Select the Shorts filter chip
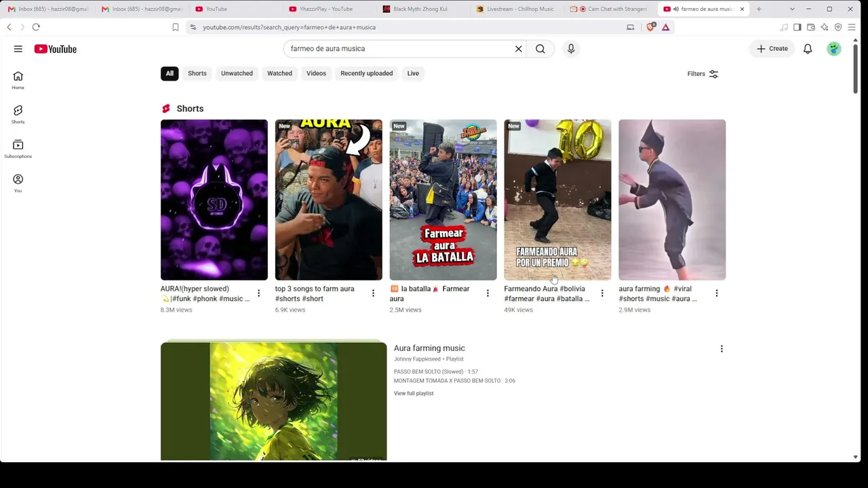Viewport: 868px width, 488px height. pos(197,73)
